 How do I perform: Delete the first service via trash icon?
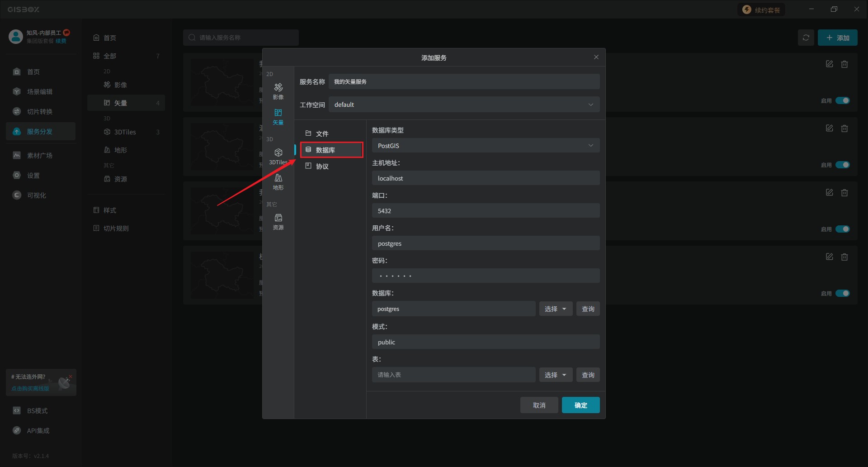pos(844,64)
